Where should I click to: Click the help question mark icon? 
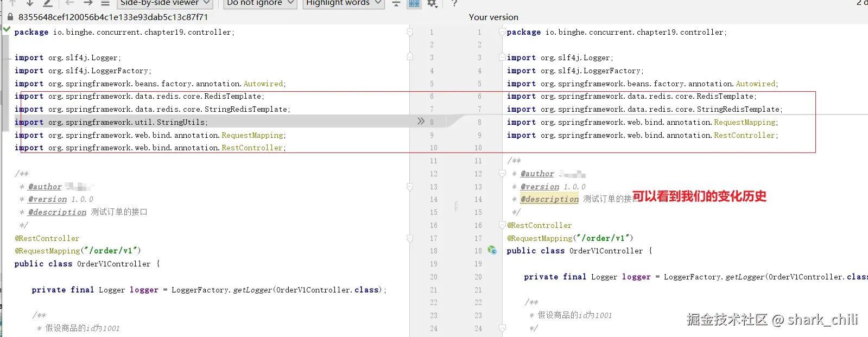[x=454, y=3]
